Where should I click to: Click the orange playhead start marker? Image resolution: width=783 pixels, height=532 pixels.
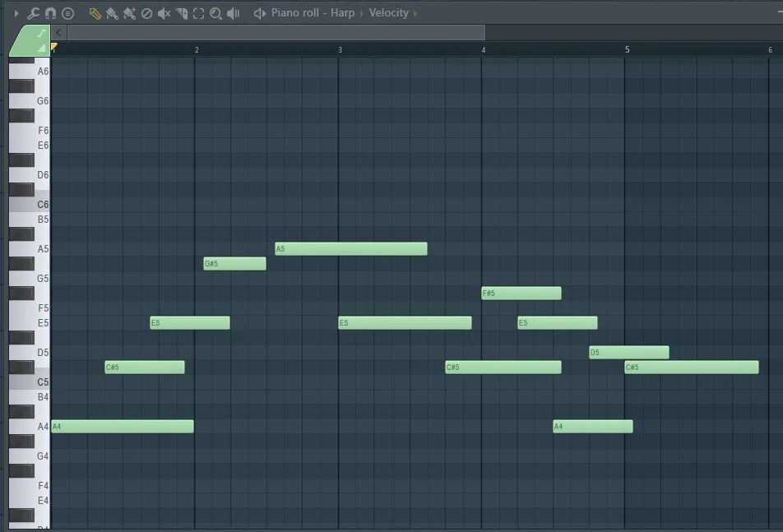[54, 47]
